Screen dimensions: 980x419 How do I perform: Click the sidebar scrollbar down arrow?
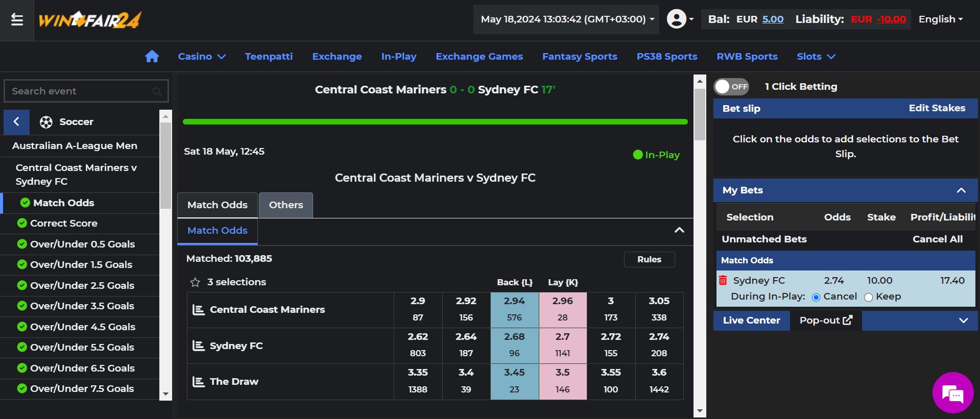(165, 394)
